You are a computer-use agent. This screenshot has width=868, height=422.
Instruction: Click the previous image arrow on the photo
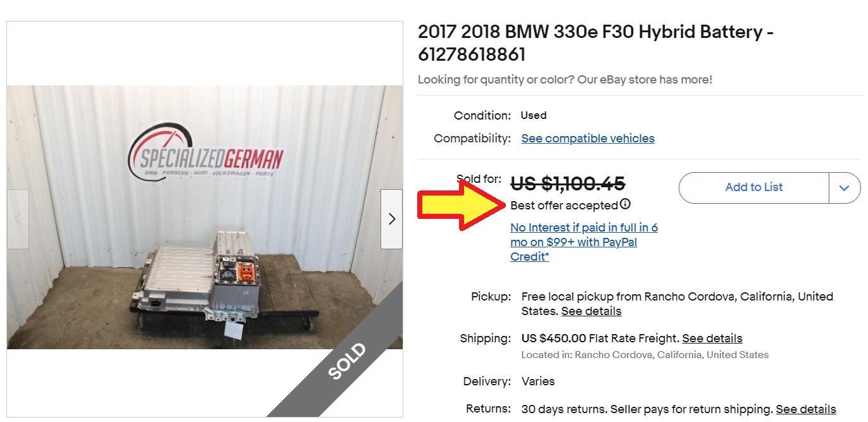[18, 219]
